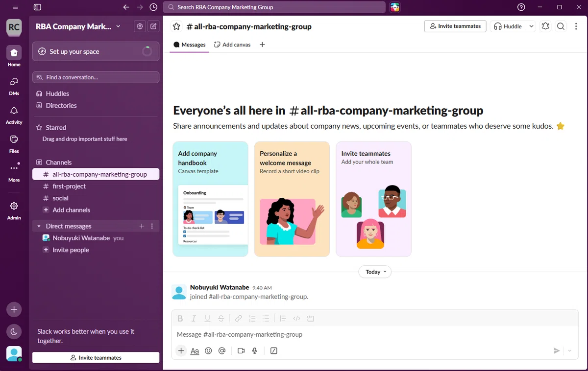This screenshot has width=588, height=371.
Task: Start a Huddle in the channel
Action: point(508,26)
